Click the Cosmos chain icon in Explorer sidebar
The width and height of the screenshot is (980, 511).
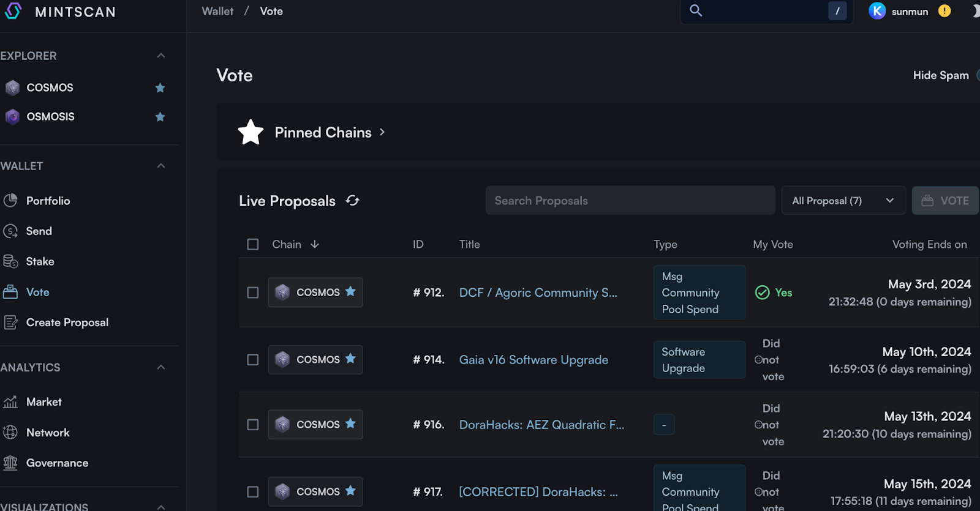click(12, 88)
